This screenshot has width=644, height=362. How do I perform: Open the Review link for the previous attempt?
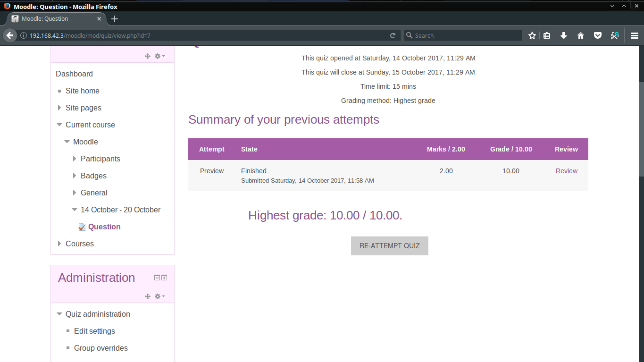(566, 171)
